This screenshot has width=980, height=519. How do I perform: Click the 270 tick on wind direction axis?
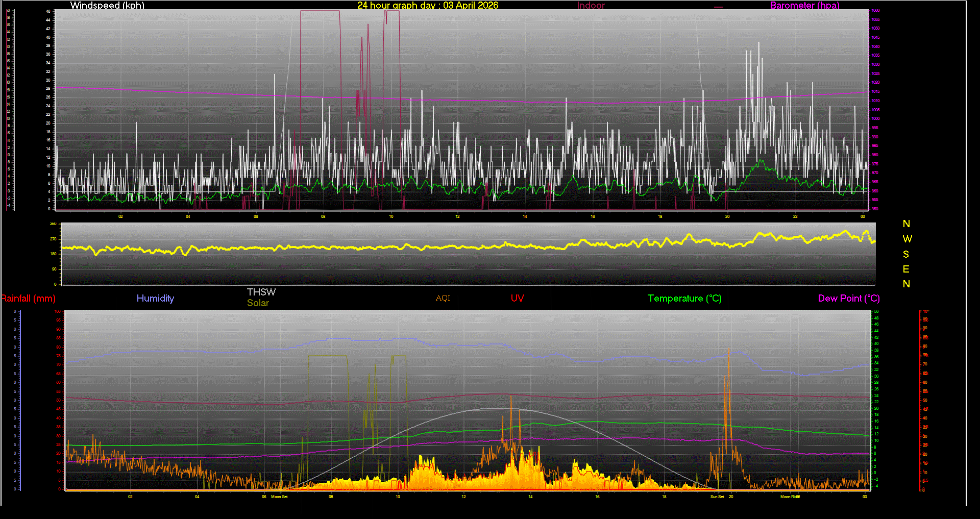[x=53, y=239]
